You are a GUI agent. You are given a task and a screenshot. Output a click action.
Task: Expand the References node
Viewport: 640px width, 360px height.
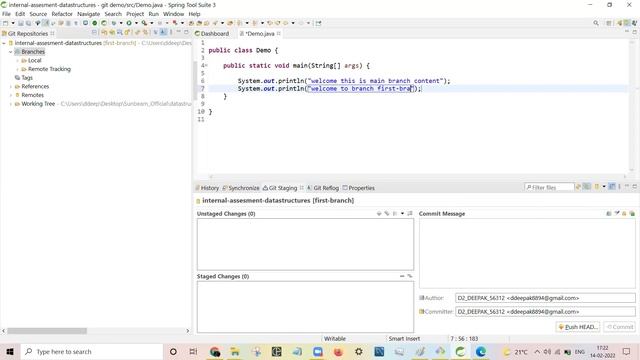click(11, 87)
